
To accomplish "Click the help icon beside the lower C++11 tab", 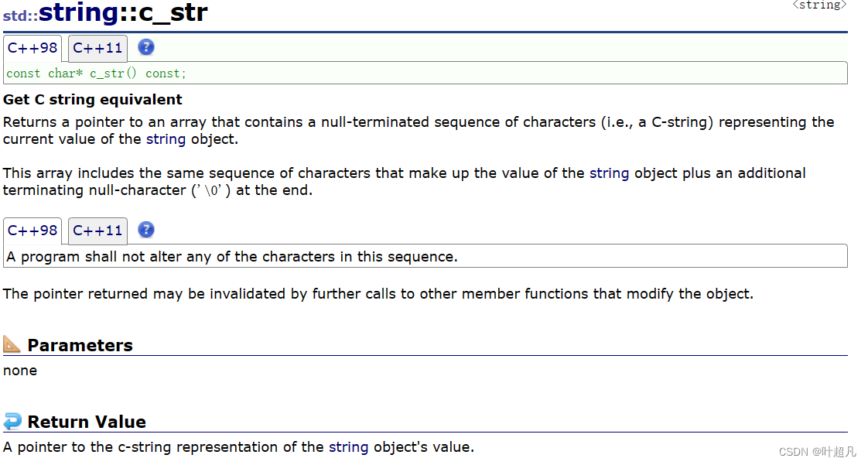I will click(x=146, y=230).
